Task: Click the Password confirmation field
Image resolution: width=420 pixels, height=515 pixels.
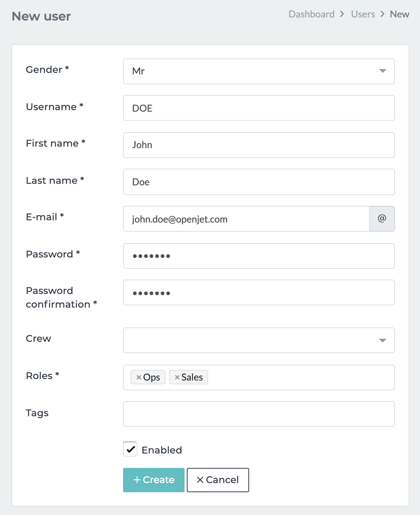Action: pos(259,293)
